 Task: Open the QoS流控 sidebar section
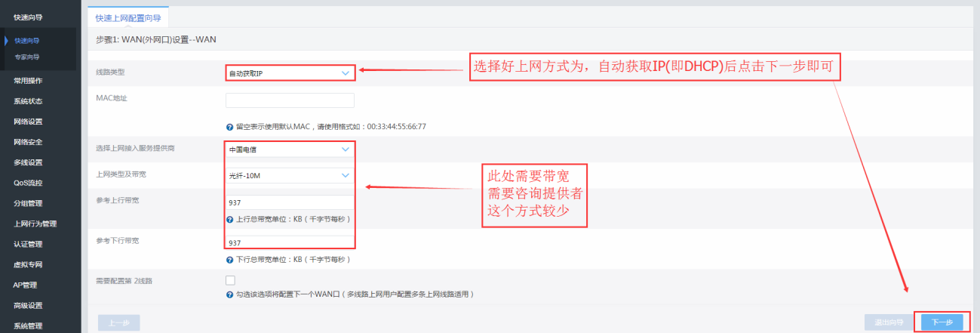coord(28,183)
